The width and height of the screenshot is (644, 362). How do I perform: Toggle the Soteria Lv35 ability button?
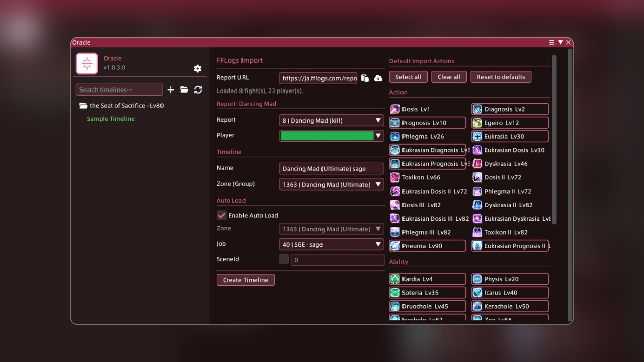428,293
